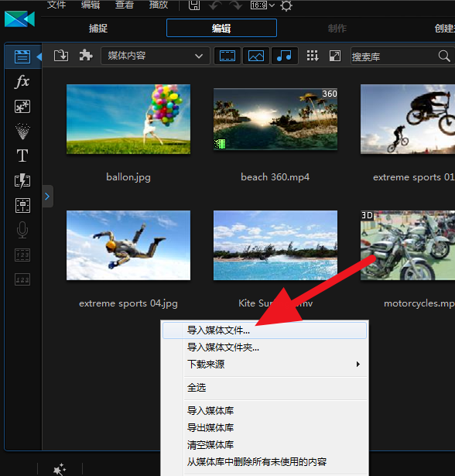Screen dimensions: 455x476
Task: Open the Effects room fx icon
Action: click(x=22, y=82)
